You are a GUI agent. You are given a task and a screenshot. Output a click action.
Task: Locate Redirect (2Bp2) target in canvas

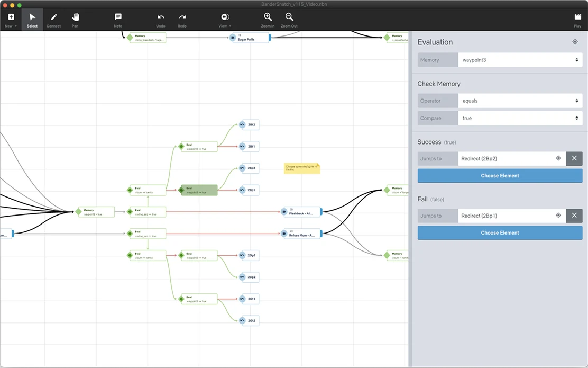click(x=558, y=158)
